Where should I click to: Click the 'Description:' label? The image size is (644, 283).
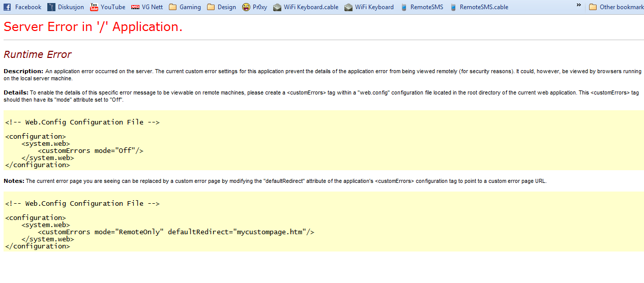[x=23, y=71]
